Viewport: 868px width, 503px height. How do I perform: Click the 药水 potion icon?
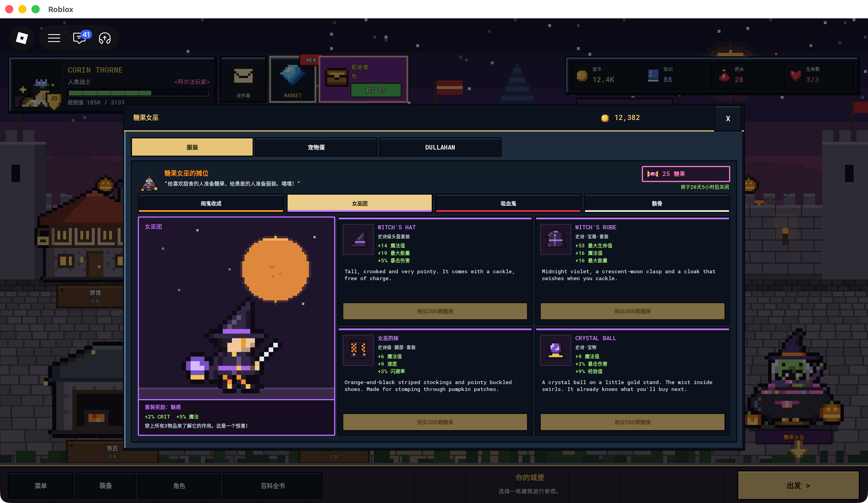724,76
